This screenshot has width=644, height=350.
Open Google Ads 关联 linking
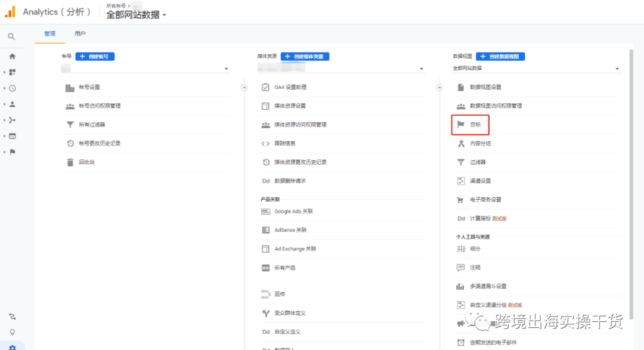pos(292,210)
